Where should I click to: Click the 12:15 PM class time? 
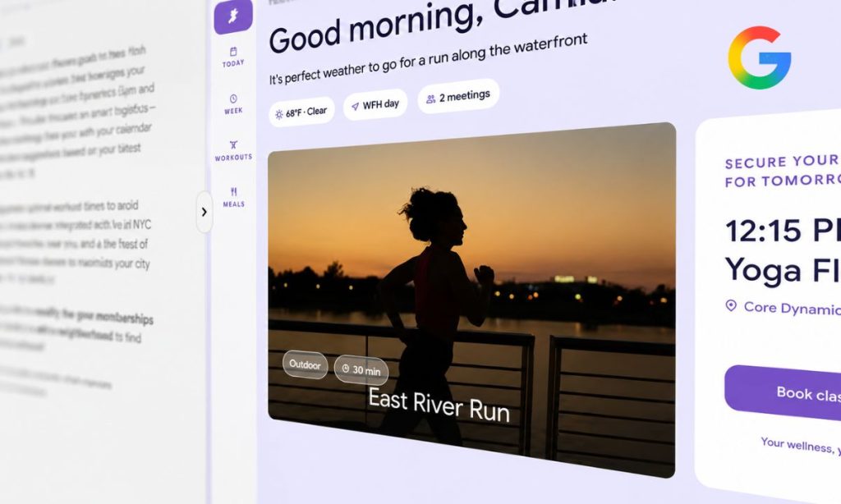point(783,231)
